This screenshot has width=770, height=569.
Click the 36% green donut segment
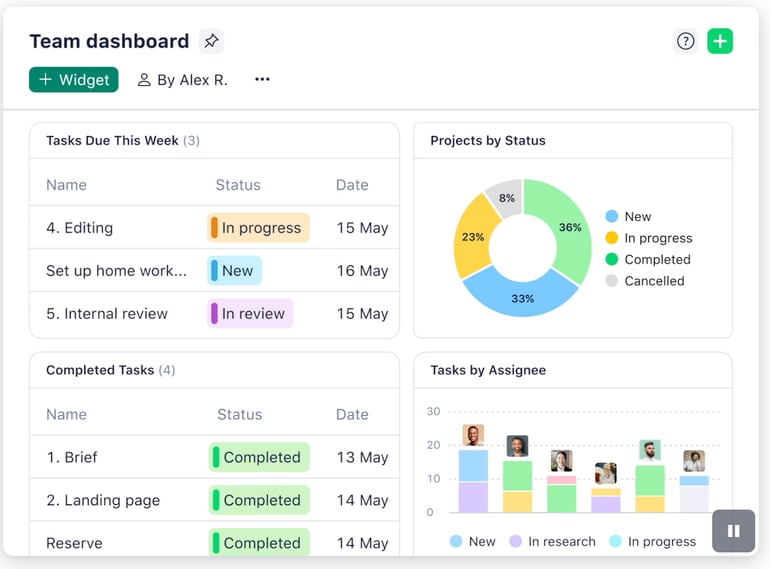570,227
